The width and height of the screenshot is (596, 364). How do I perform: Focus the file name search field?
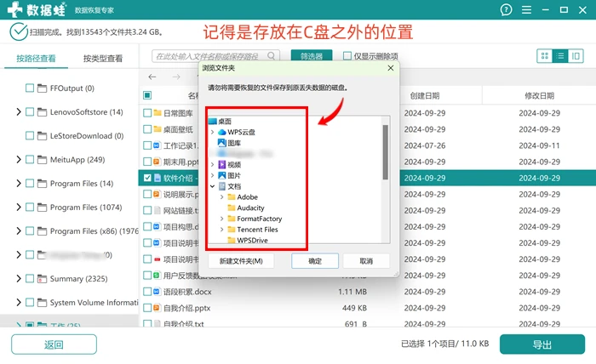click(211, 56)
